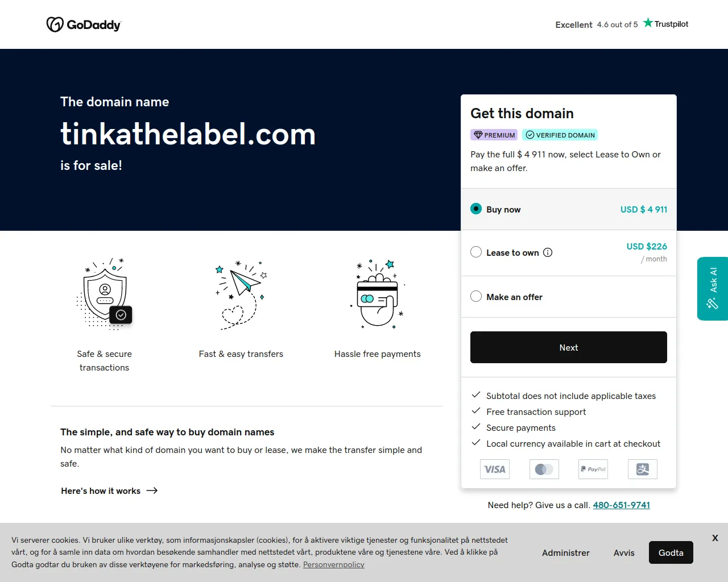This screenshot has height=582, width=728.
Task: Accept cookies with the Godta button
Action: pos(671,552)
